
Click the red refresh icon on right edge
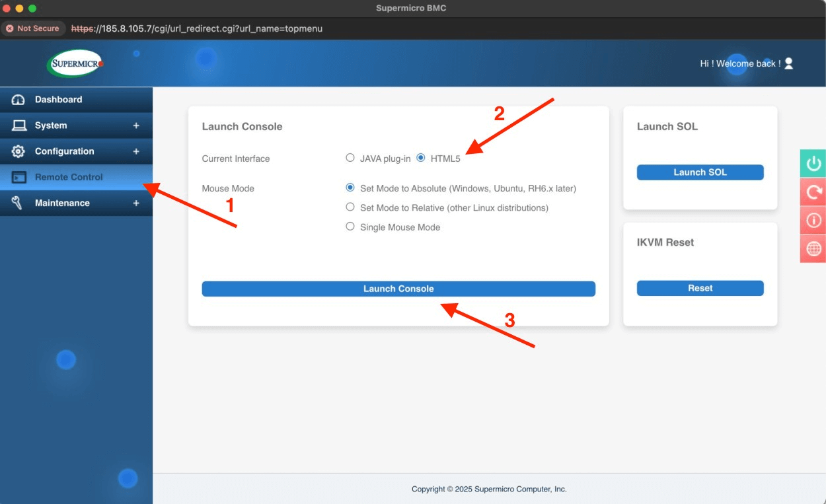[x=813, y=192]
